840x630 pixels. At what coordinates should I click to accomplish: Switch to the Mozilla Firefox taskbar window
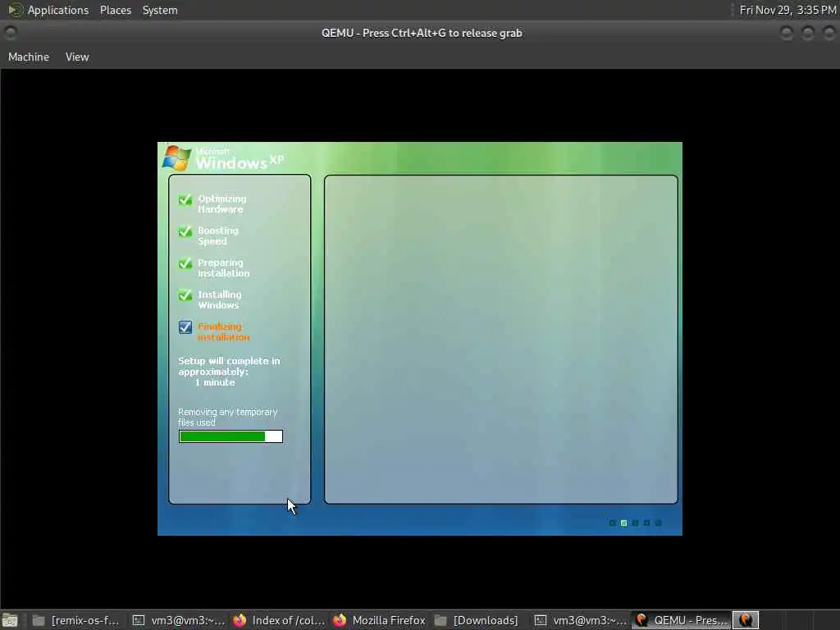point(379,620)
